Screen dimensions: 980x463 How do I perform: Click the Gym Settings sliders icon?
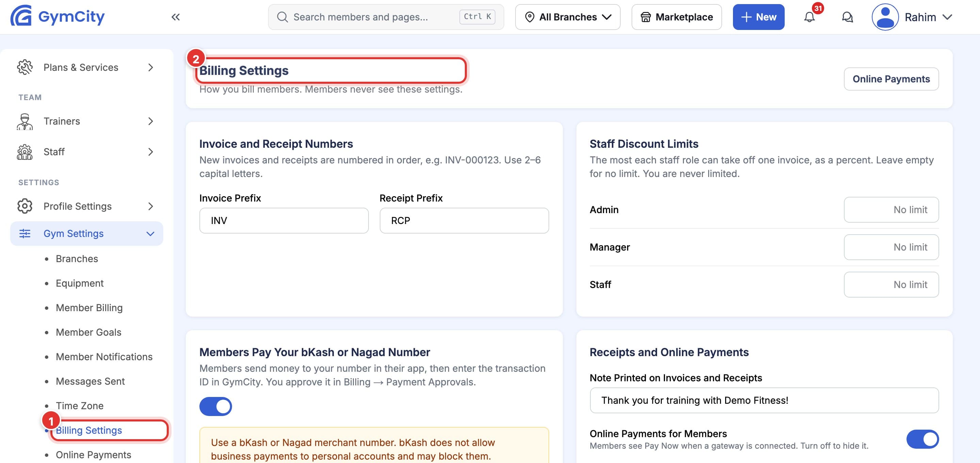[25, 234]
